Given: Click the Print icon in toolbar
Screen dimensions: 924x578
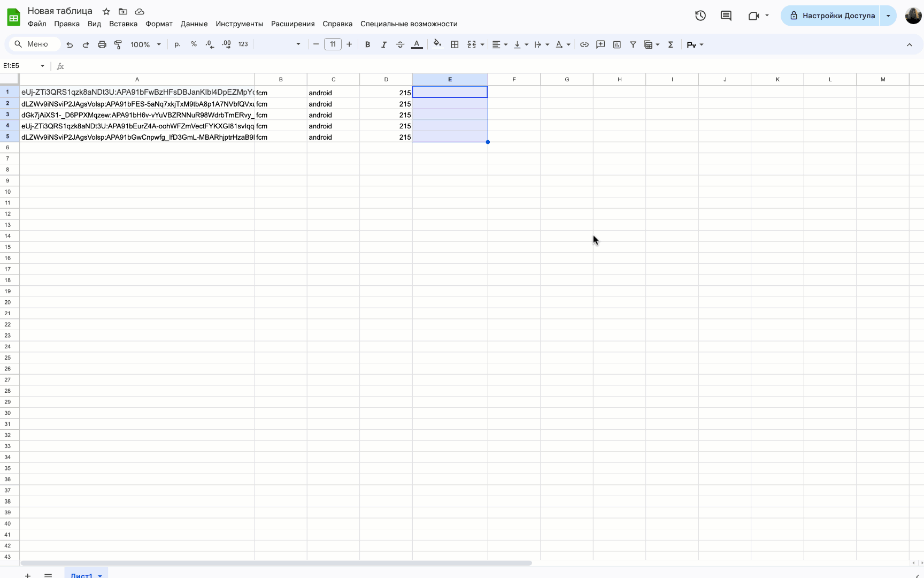Looking at the screenshot, I should click(102, 44).
